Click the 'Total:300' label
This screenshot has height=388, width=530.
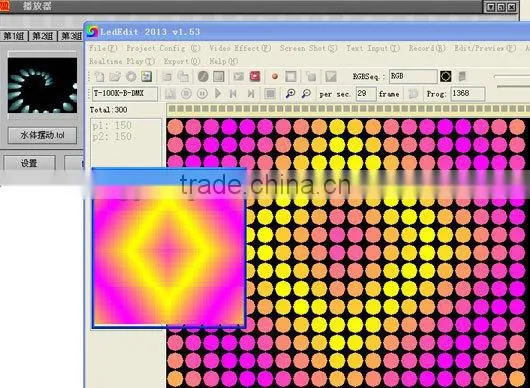(109, 110)
